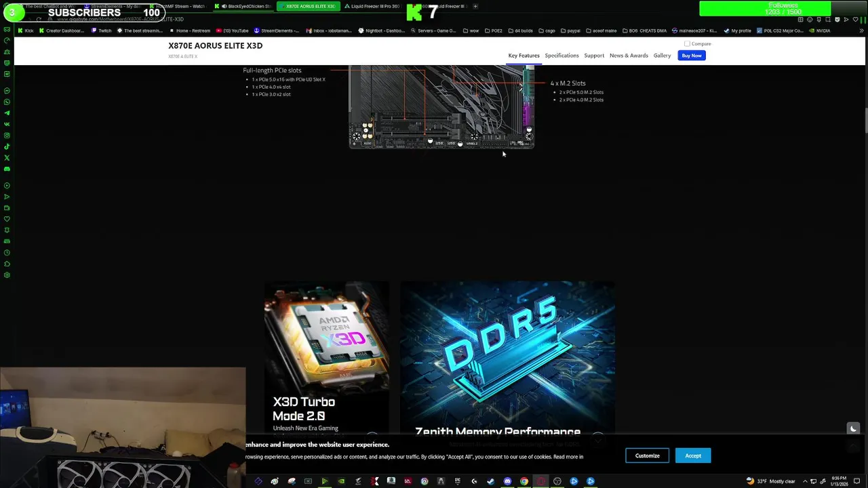Open the NVIDIA bookmark

pyautogui.click(x=819, y=30)
